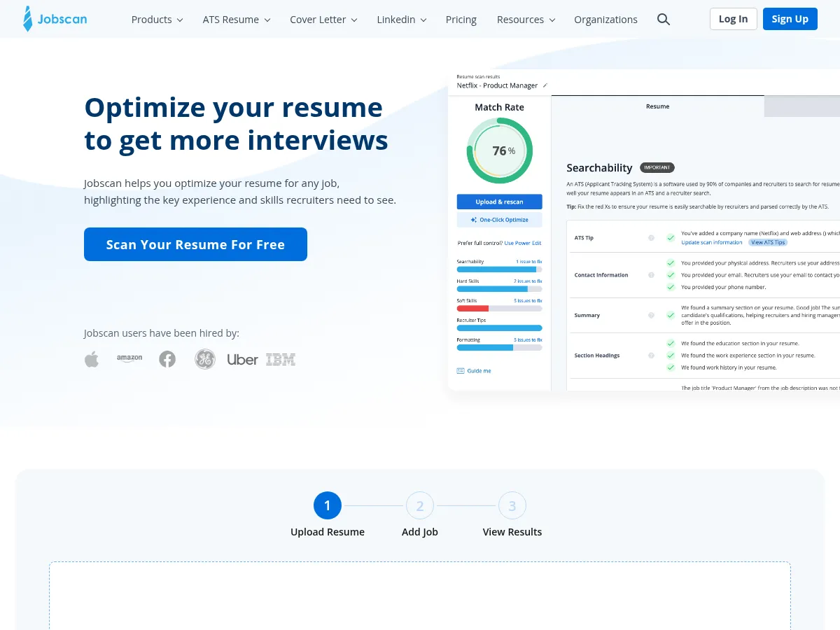Click the Jobscan logo icon
This screenshot has height=630, width=840.
click(28, 19)
